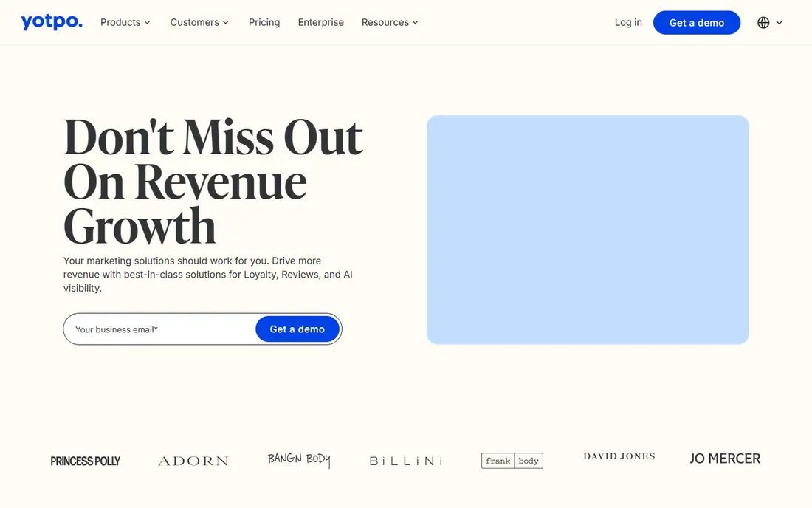Click the yotpo logo
This screenshot has height=508, width=812.
[x=51, y=22]
